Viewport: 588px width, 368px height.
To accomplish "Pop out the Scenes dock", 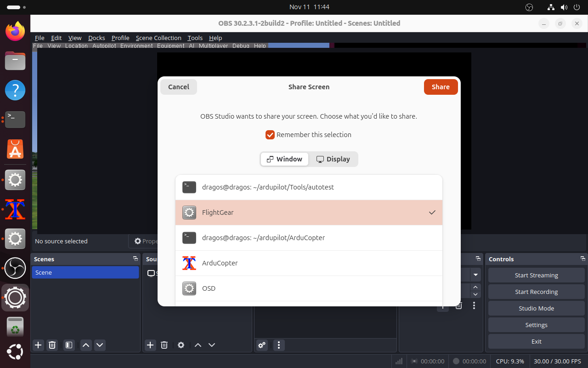I will click(135, 259).
